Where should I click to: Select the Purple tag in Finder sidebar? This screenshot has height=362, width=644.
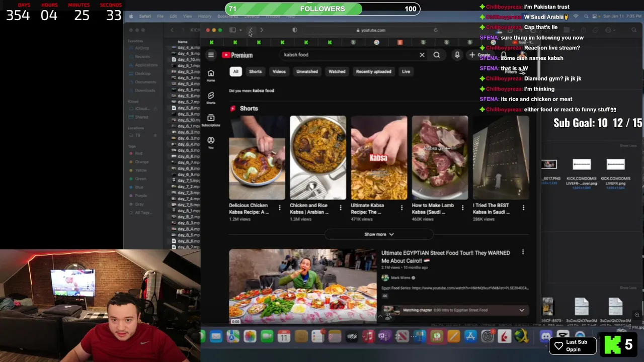click(x=138, y=196)
